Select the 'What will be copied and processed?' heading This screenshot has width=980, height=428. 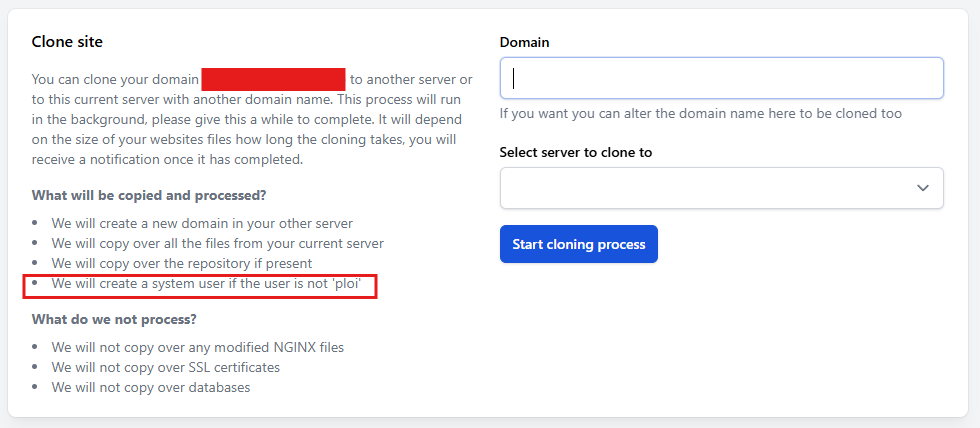click(149, 194)
